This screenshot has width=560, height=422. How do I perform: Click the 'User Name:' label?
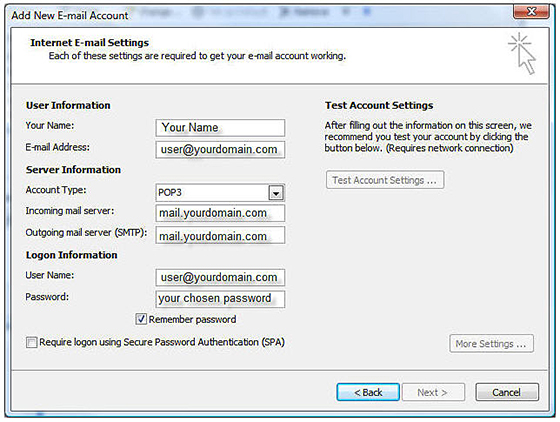(x=50, y=275)
